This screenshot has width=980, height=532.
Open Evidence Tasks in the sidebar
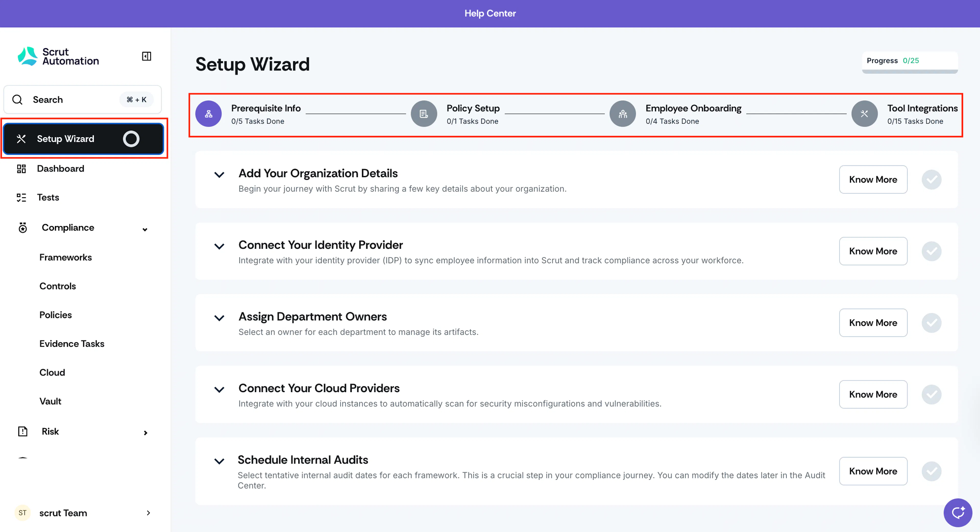coord(72,344)
